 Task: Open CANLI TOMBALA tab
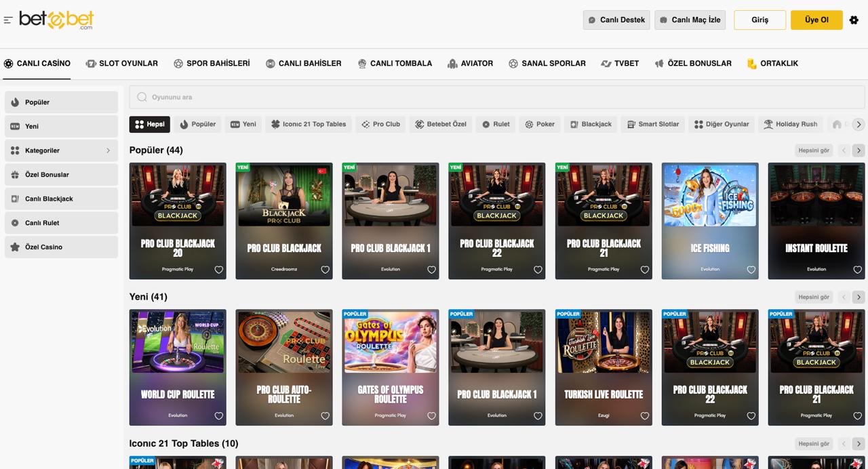(395, 64)
